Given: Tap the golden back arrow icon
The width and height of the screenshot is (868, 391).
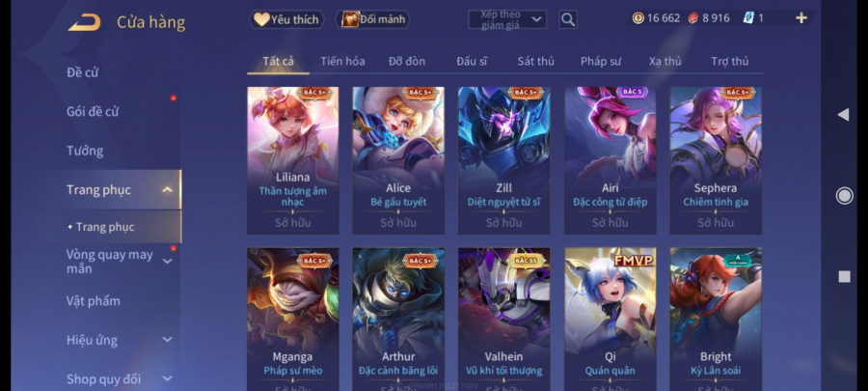Looking at the screenshot, I should (84, 22).
